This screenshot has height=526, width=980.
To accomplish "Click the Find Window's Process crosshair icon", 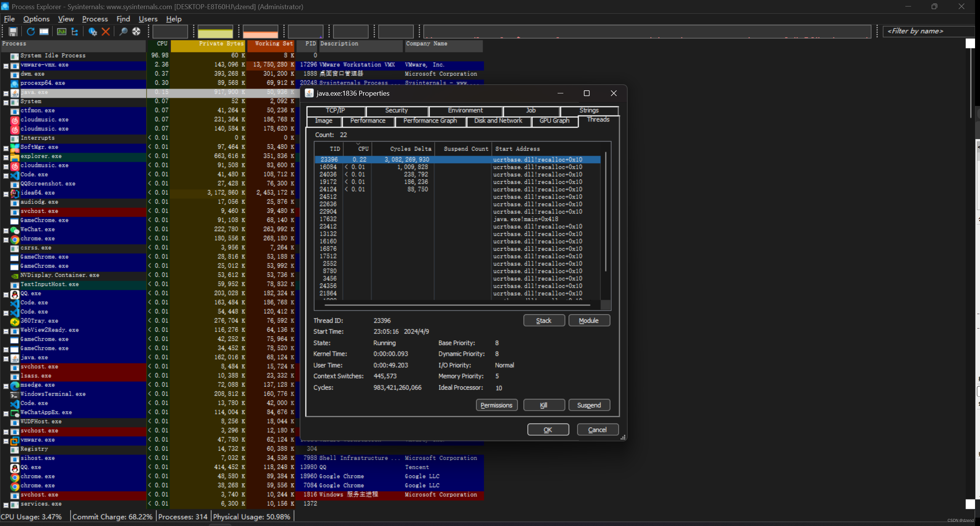I will click(136, 32).
